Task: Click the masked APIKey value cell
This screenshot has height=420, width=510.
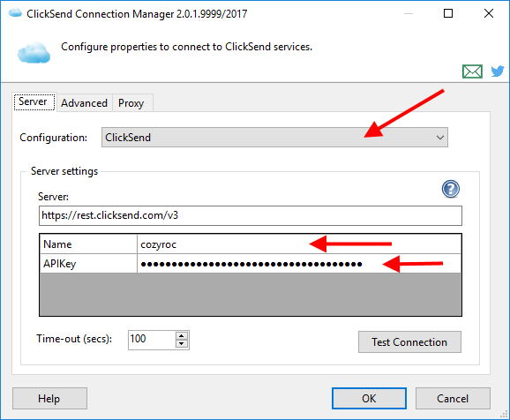Action: (x=299, y=264)
